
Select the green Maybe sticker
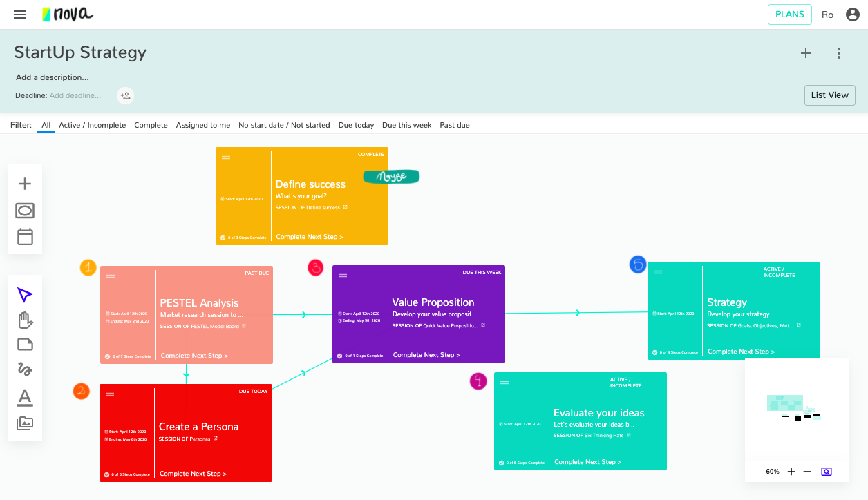pyautogui.click(x=391, y=177)
